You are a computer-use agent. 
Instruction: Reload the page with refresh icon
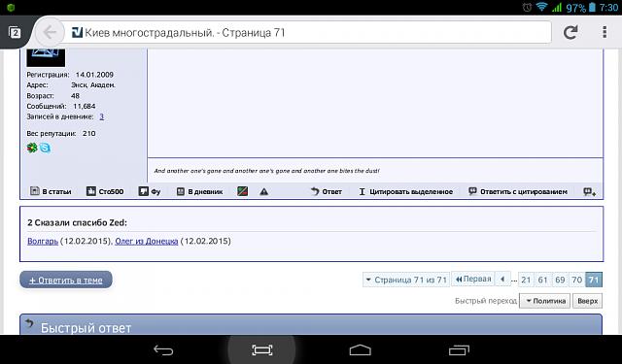(570, 32)
